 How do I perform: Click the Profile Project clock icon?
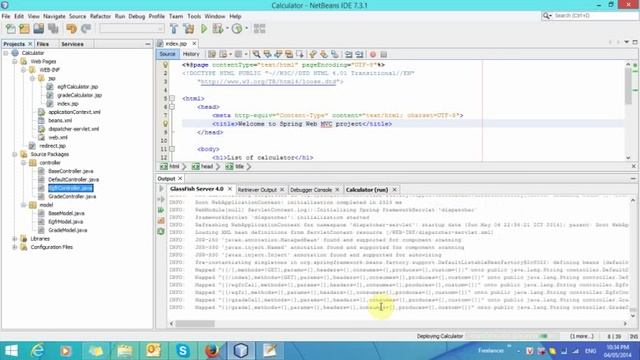(x=237, y=29)
